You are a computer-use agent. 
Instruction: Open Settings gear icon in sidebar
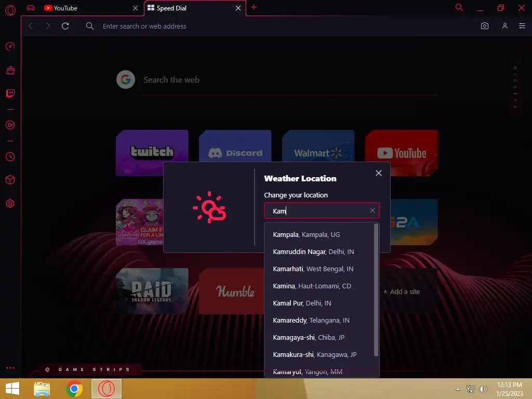pos(10,204)
